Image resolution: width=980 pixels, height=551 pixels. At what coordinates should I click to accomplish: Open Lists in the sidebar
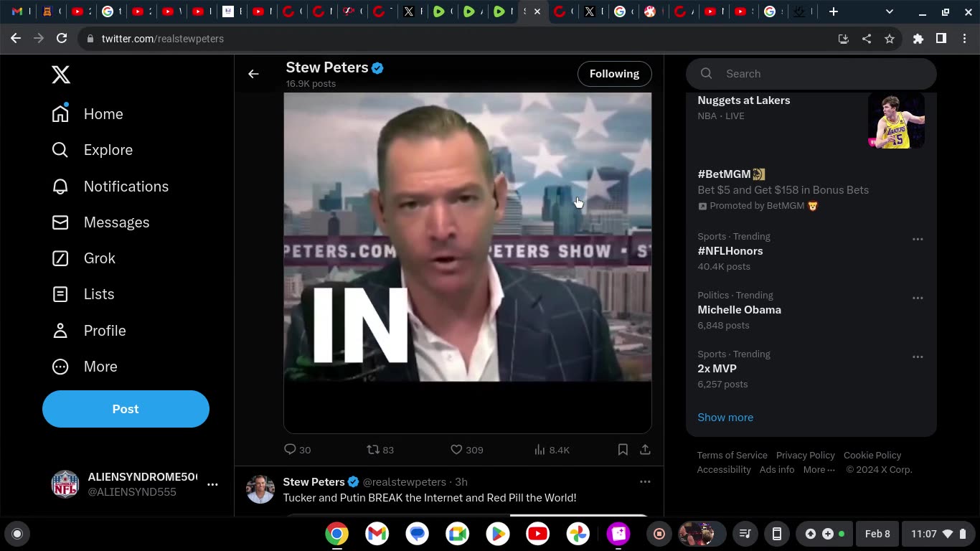(x=83, y=294)
